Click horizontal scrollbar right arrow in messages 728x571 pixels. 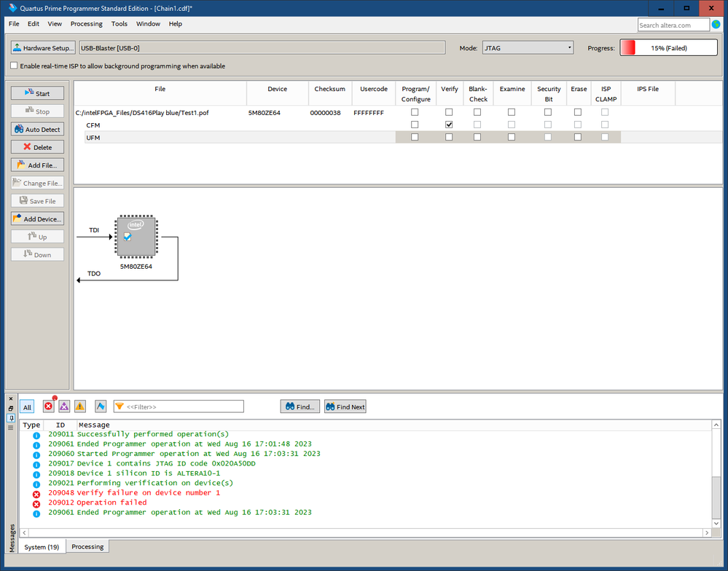pos(707,532)
